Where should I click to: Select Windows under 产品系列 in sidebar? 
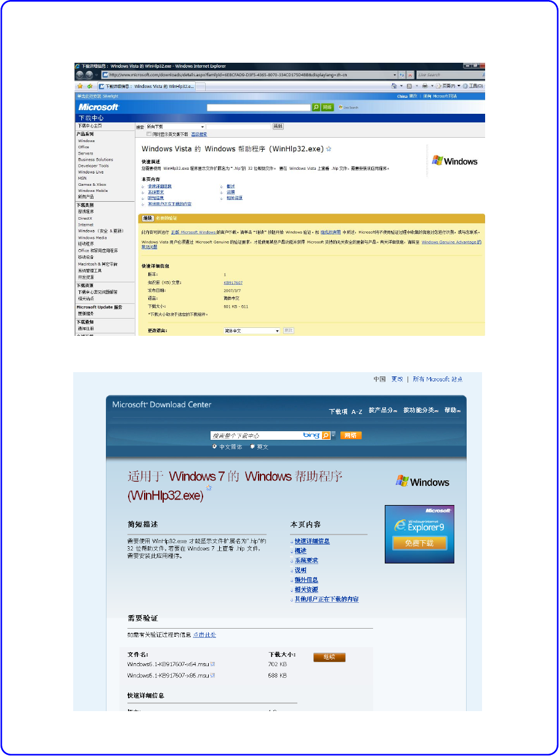[x=86, y=141]
